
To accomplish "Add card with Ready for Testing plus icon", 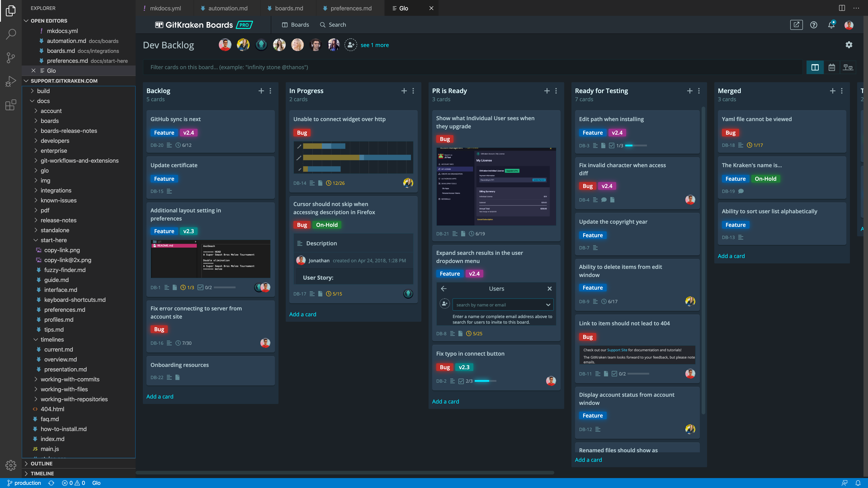I will [690, 91].
